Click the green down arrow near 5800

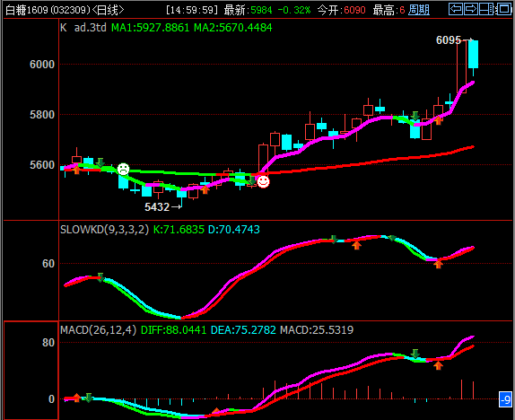click(415, 116)
